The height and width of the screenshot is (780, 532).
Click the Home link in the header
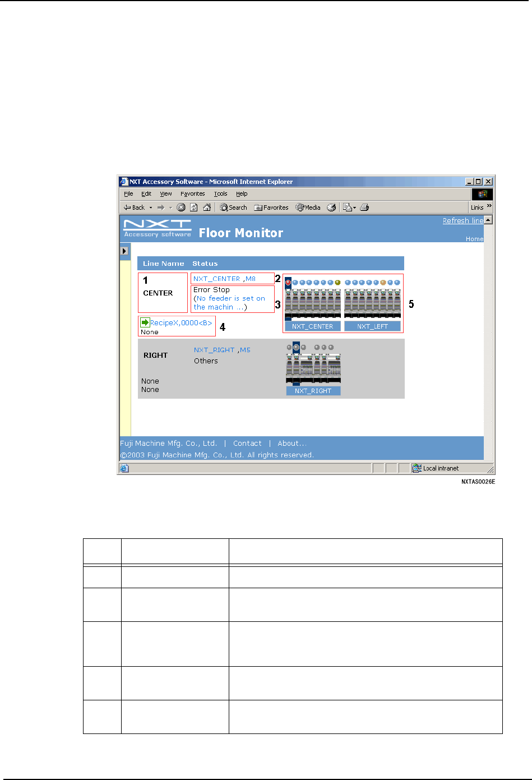click(x=474, y=239)
